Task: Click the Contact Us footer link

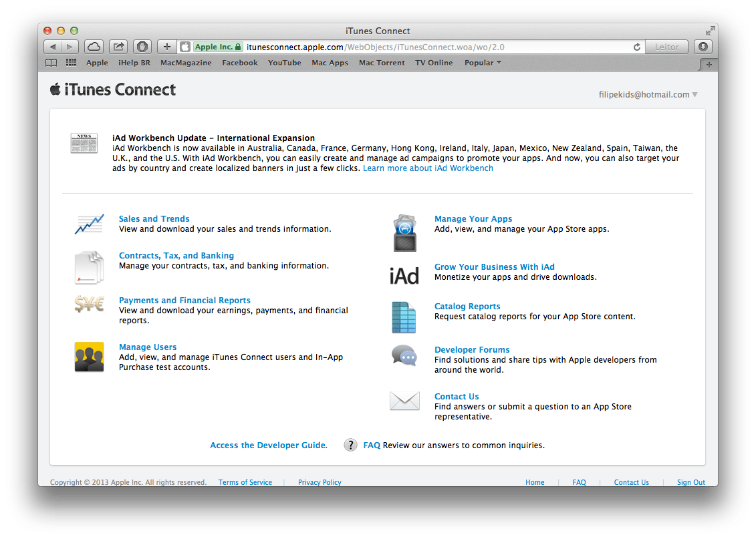Action: (x=631, y=482)
